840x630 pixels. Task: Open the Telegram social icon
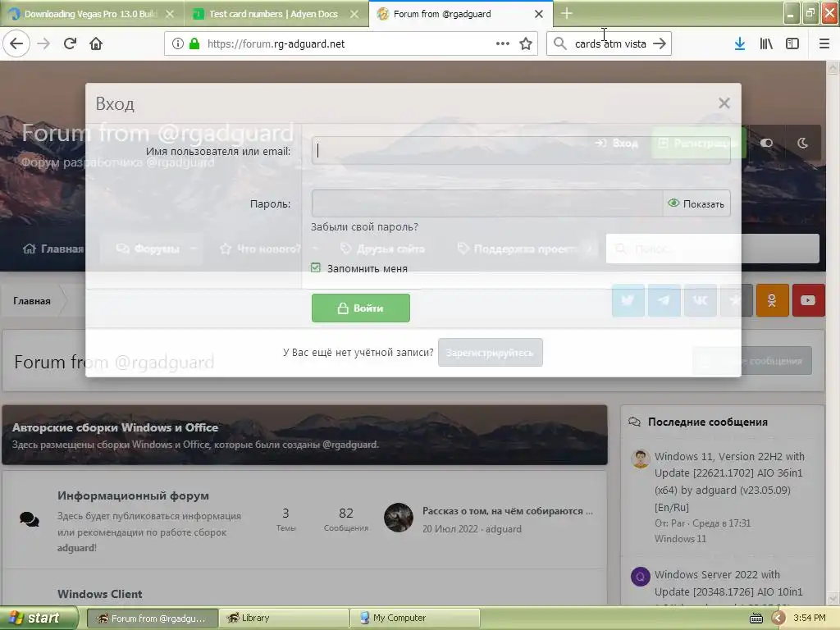pyautogui.click(x=664, y=300)
